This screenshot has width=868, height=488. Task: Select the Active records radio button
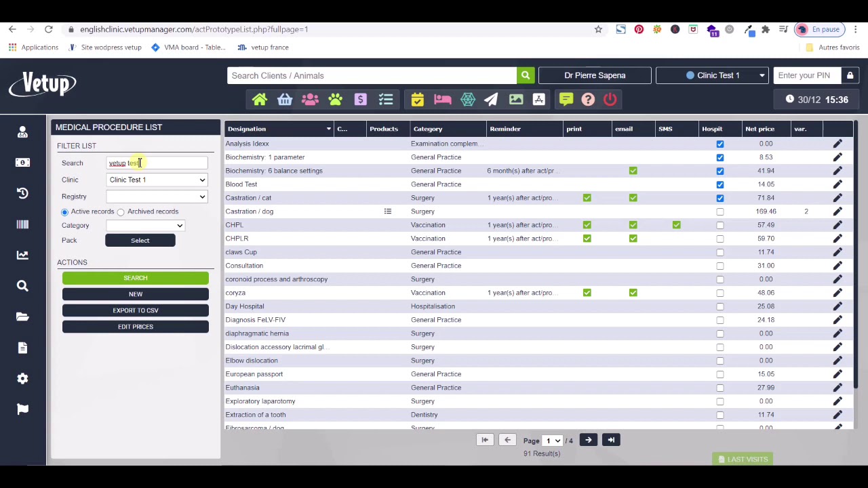(64, 211)
